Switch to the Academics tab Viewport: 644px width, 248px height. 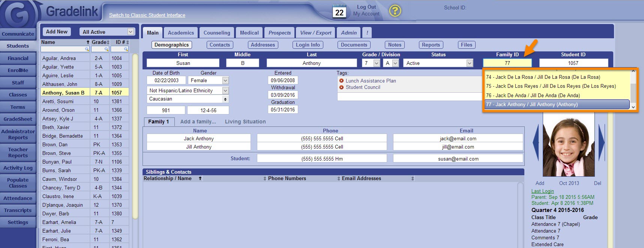181,33
